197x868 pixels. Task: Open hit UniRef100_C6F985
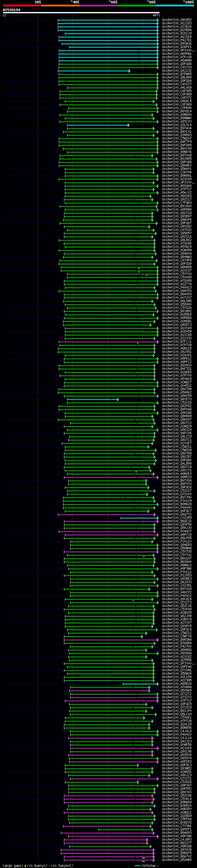pos(177,91)
